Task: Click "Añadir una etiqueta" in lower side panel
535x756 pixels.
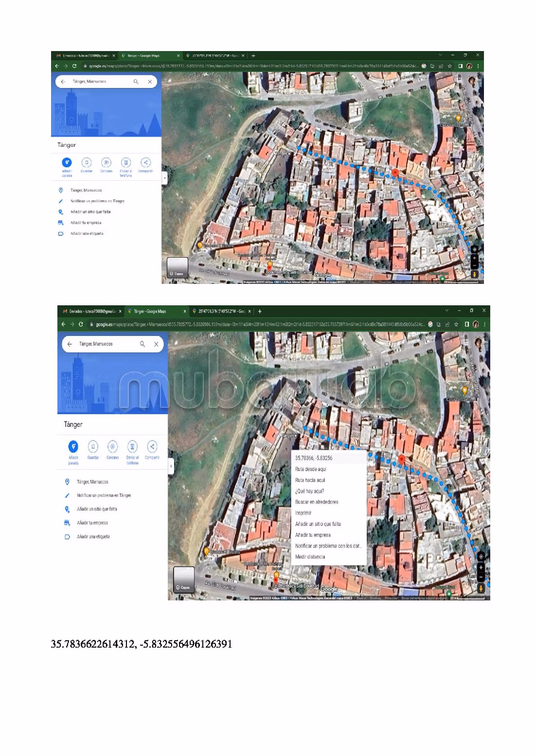Action: pos(93,537)
